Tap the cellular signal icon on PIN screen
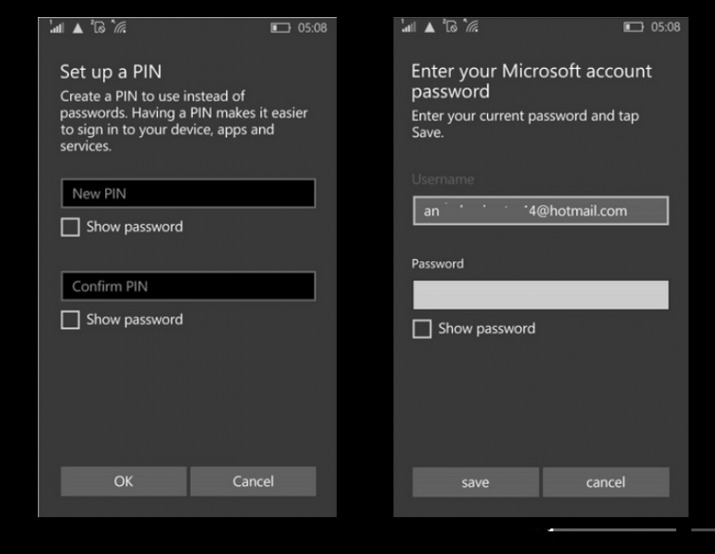Viewport: 715px width, 554px height. point(57,27)
